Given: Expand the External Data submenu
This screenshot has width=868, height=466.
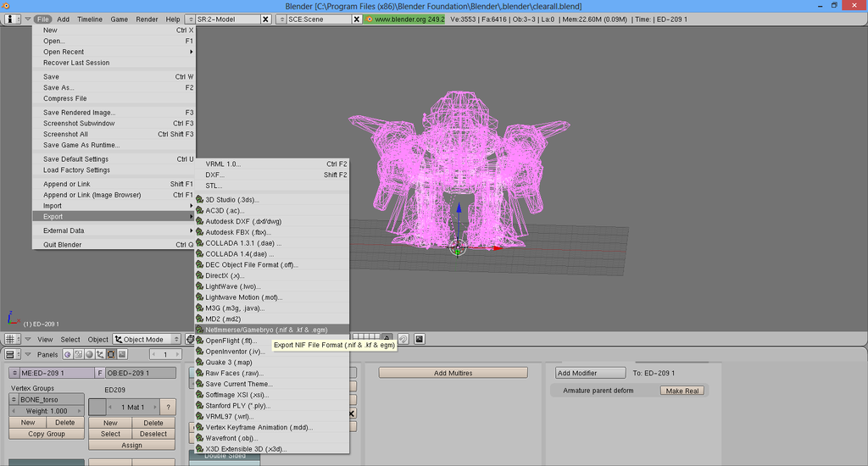Looking at the screenshot, I should [114, 230].
